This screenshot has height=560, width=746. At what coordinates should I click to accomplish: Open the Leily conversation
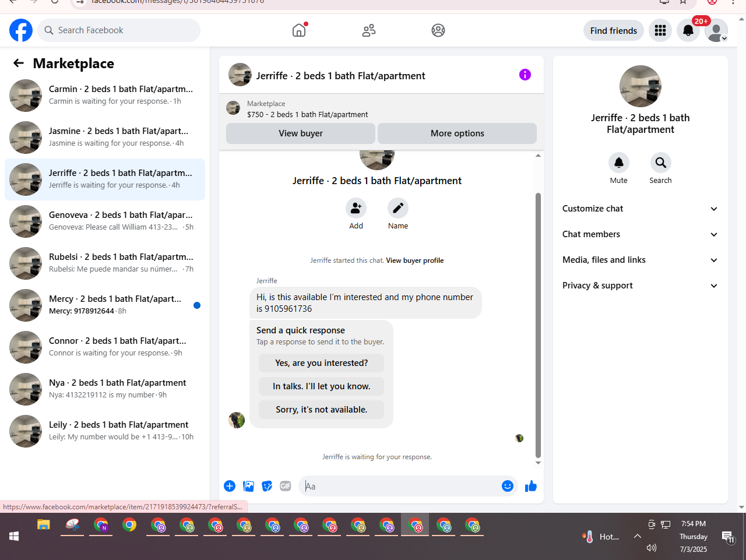click(105, 431)
